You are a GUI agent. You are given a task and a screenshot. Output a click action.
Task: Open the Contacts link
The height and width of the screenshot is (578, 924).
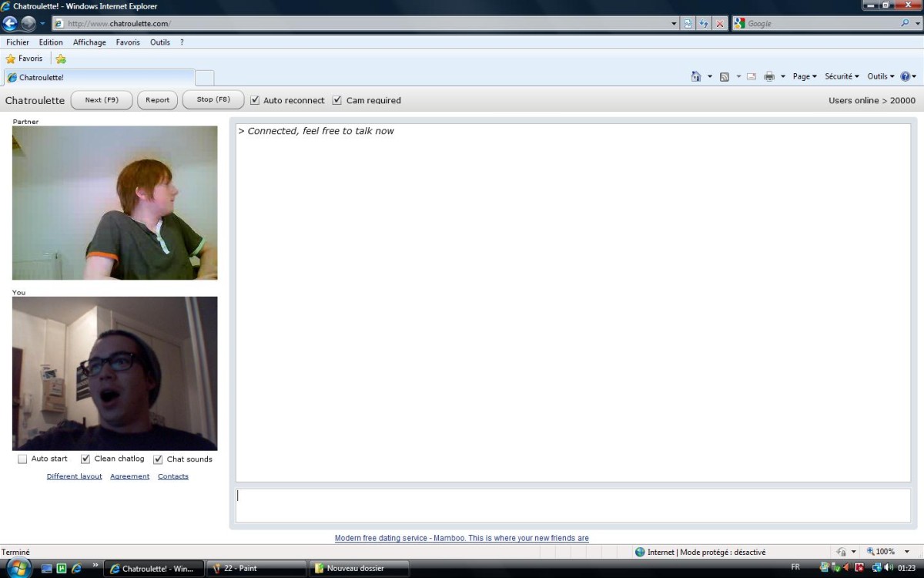173,476
